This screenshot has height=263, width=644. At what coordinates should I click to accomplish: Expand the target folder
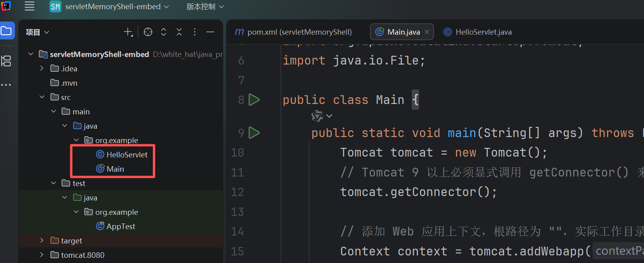coord(42,241)
